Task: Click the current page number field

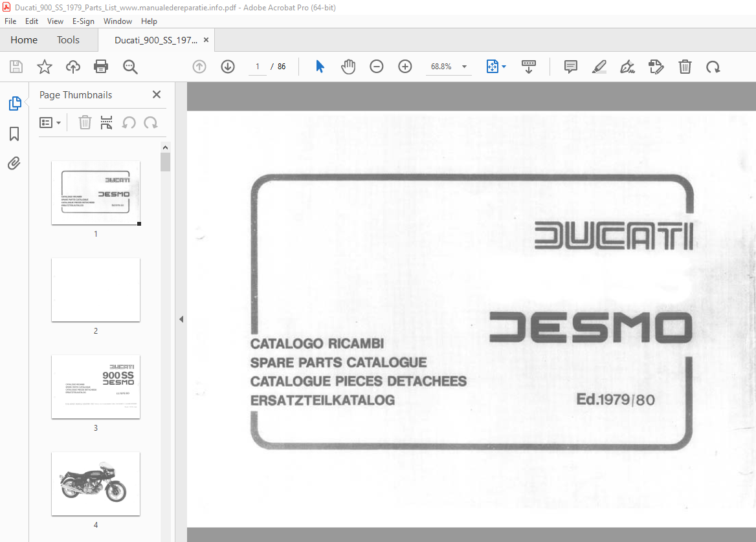Action: coord(258,67)
